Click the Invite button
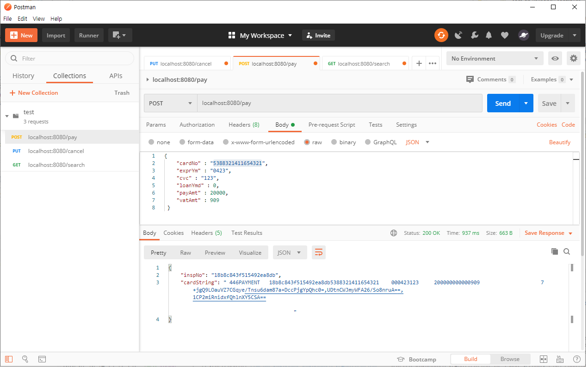 pos(318,35)
